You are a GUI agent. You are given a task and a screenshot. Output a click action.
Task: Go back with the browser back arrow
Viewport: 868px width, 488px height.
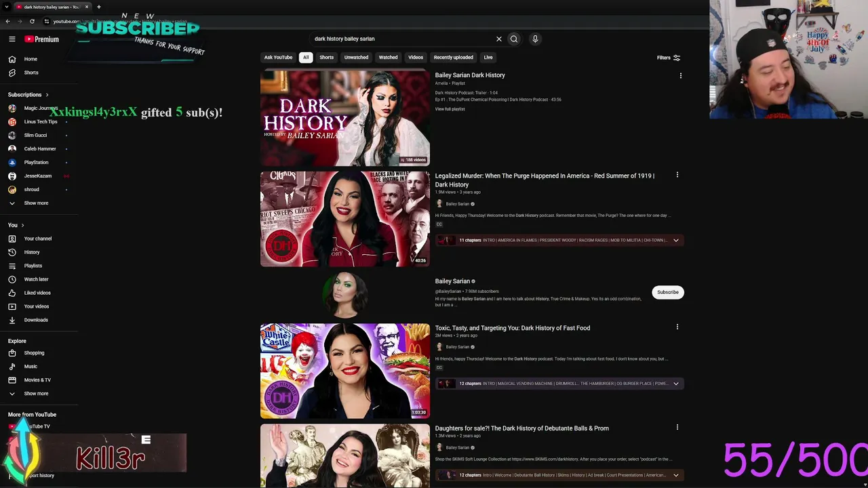click(x=7, y=21)
